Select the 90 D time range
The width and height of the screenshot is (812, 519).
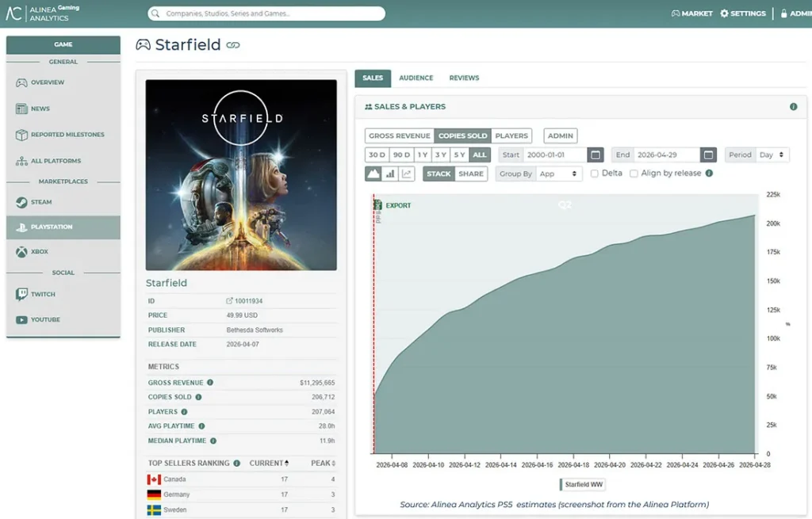tap(401, 155)
